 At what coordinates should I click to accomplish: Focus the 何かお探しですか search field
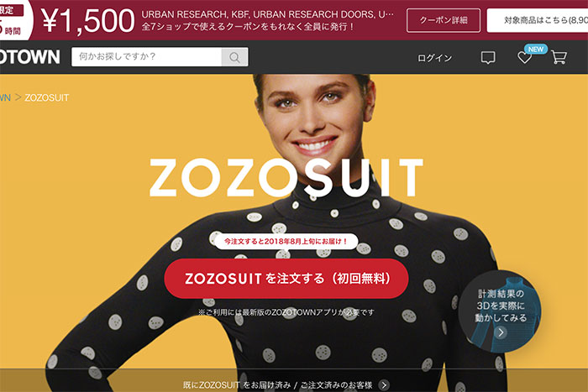pos(147,57)
